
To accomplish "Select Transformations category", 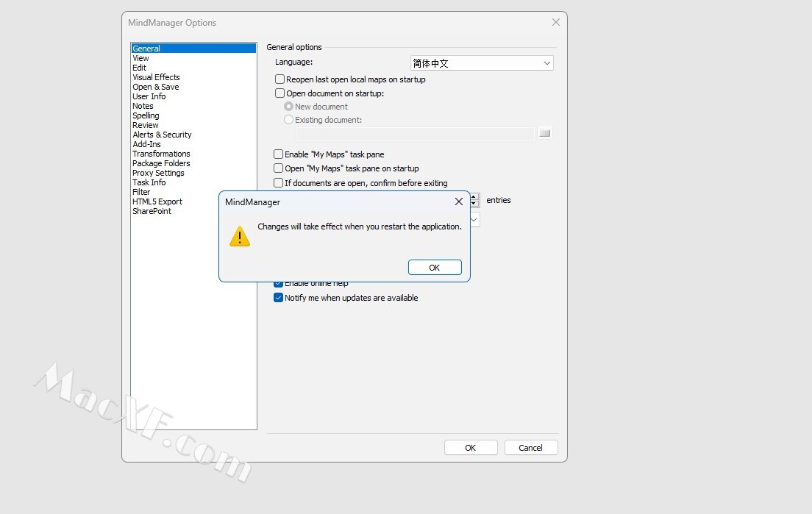I will pyautogui.click(x=161, y=154).
